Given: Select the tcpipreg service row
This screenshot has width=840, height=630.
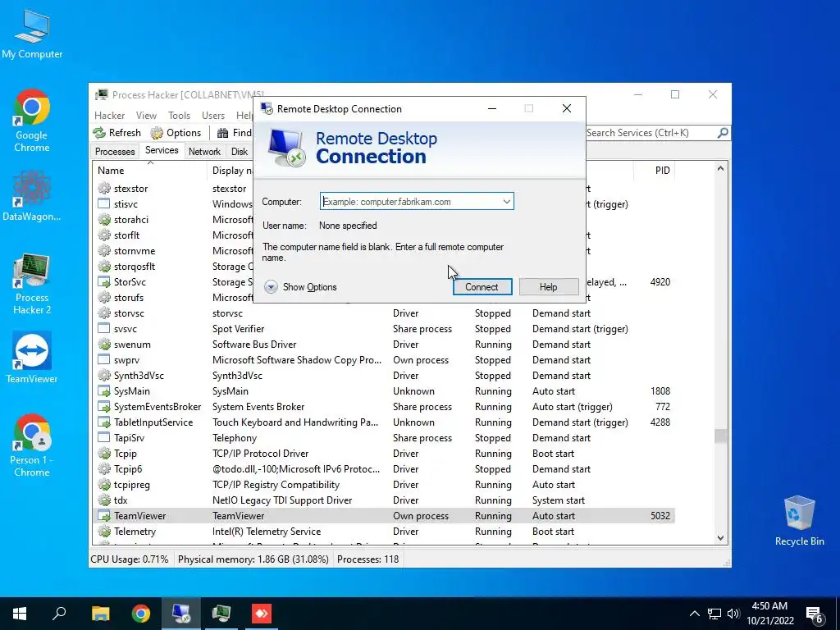Looking at the screenshot, I should pos(384,485).
